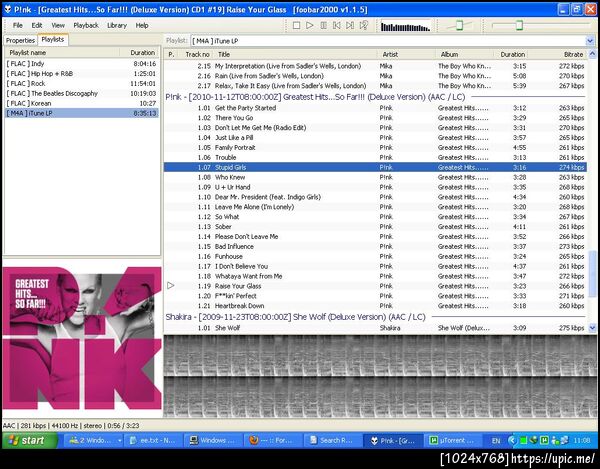
Task: Open the Help menu
Action: (x=142, y=25)
